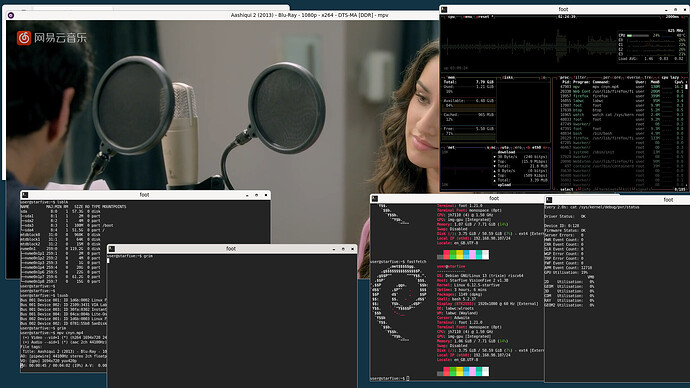Close the grim foot window
Image resolution: width=690 pixels, height=388 pixels.
tap(352, 249)
